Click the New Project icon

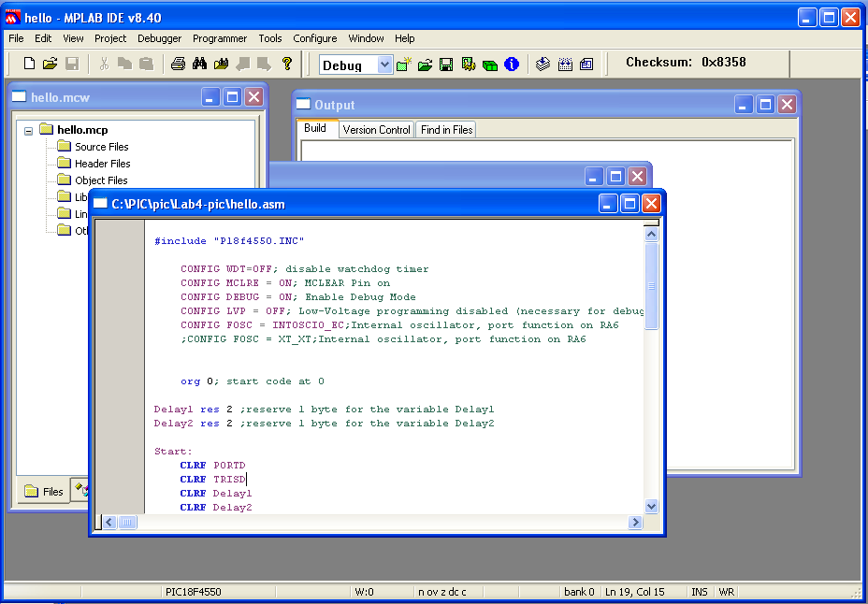pos(404,65)
